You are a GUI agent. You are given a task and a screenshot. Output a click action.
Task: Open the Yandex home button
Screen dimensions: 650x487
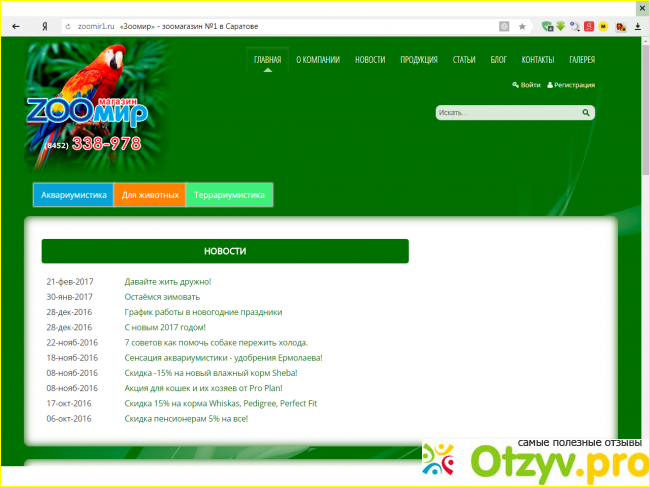click(45, 26)
